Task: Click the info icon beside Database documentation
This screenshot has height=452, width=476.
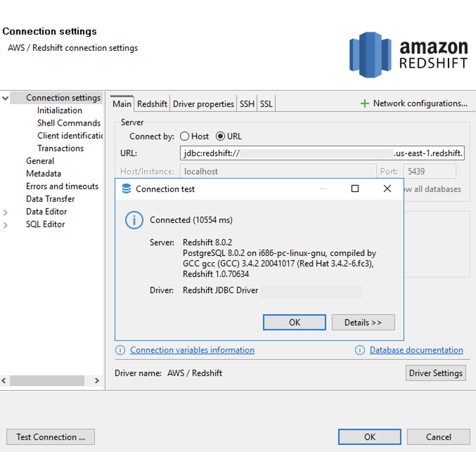Action: pos(360,350)
